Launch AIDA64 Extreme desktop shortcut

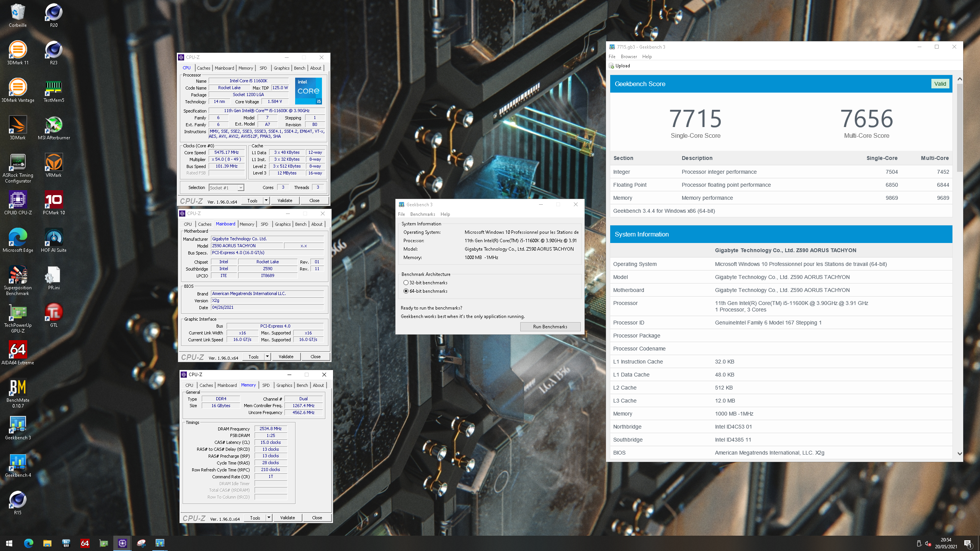tap(18, 353)
